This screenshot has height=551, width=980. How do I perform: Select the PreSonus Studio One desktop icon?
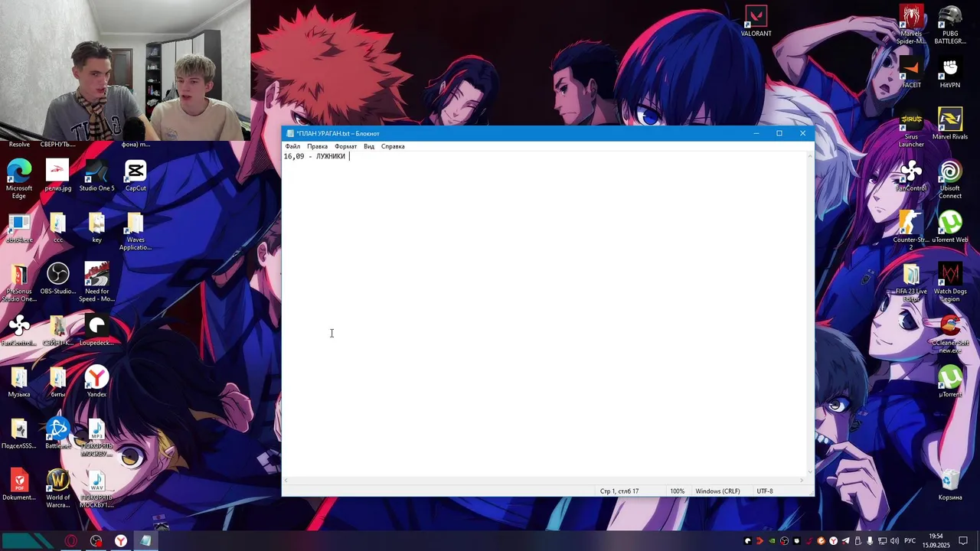[x=19, y=282]
